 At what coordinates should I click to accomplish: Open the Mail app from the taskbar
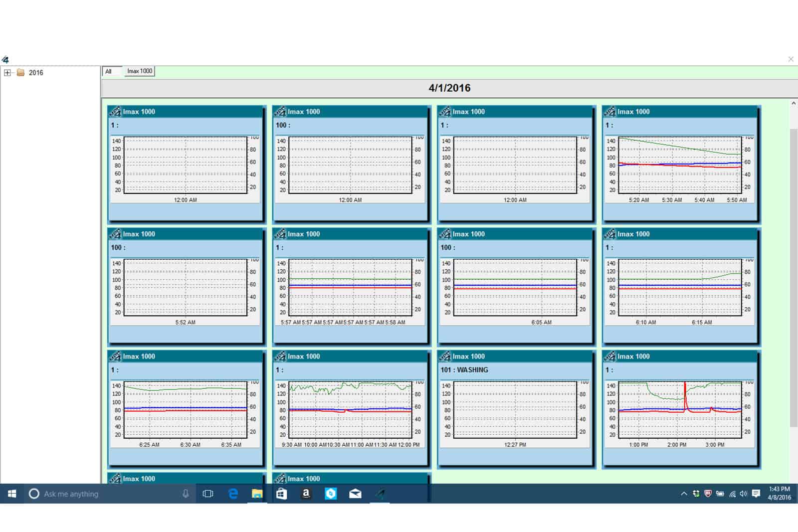pos(355,494)
